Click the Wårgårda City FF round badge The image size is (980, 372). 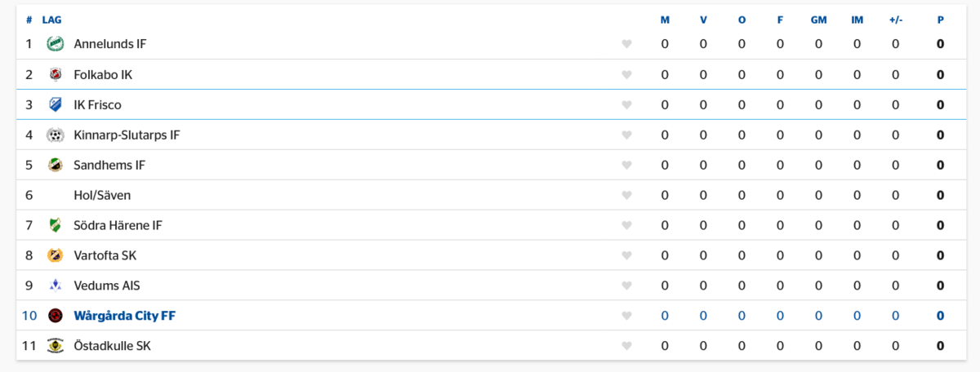55,316
